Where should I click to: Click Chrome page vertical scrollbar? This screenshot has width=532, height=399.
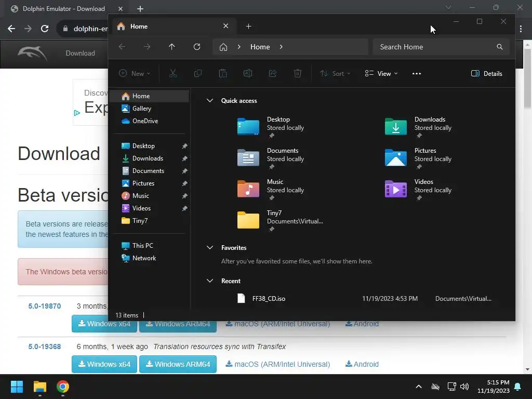528,79
